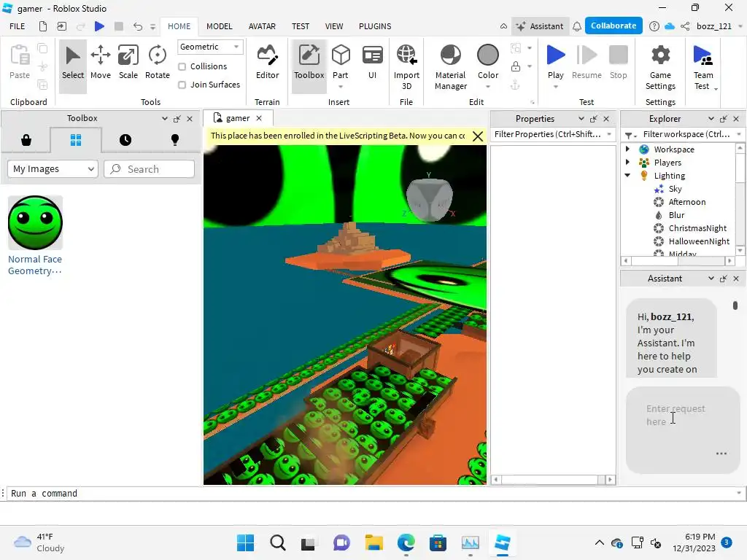This screenshot has height=560, width=747.
Task: Dismiss the LiveScripting Beta banner
Action: 478,136
